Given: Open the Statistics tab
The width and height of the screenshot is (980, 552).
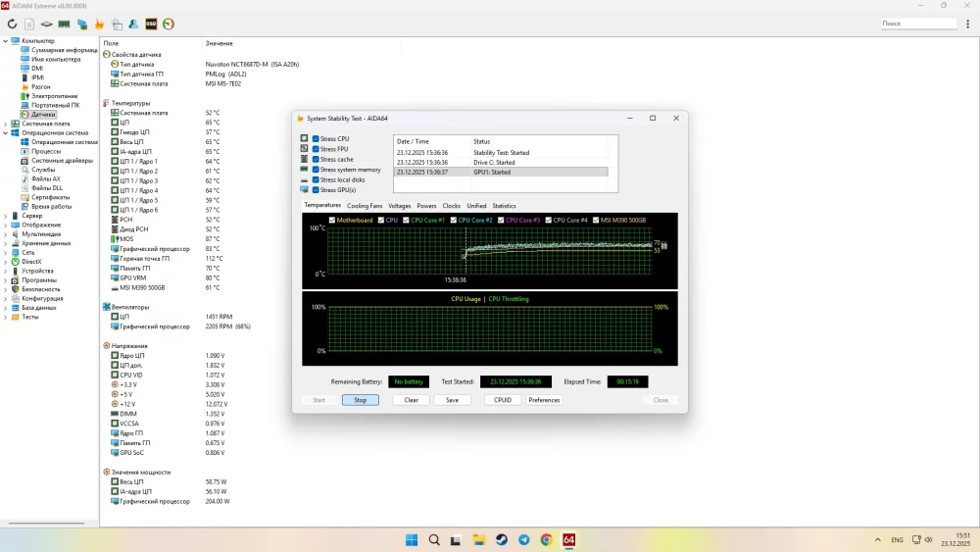Looking at the screenshot, I should point(504,206).
